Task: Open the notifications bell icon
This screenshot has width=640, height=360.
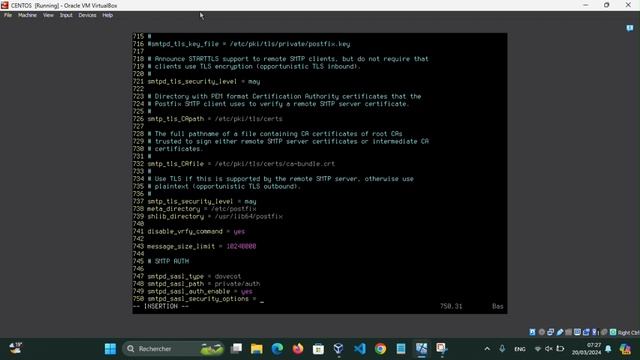Action: pyautogui.click(x=608, y=349)
